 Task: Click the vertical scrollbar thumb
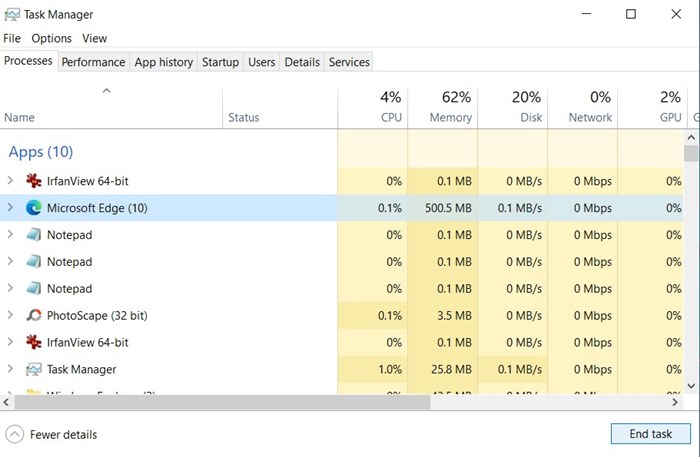[691, 153]
